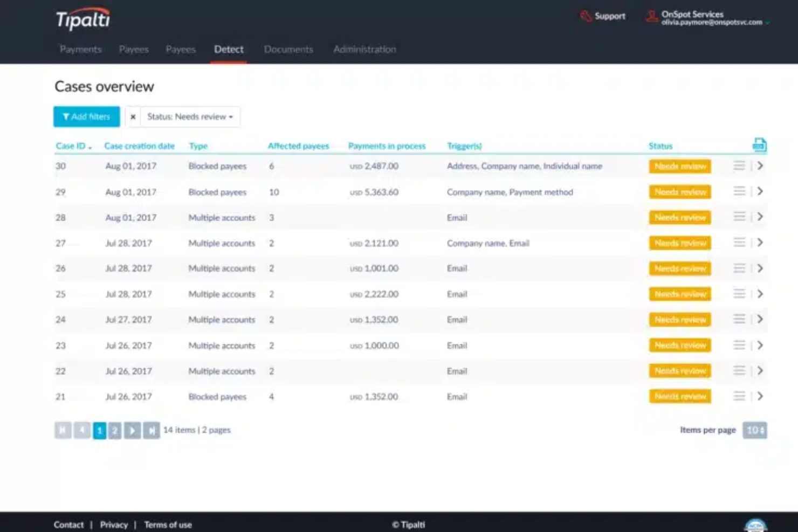This screenshot has width=798, height=532.
Task: Expand case 27 with its row chevron
Action: [760, 243]
